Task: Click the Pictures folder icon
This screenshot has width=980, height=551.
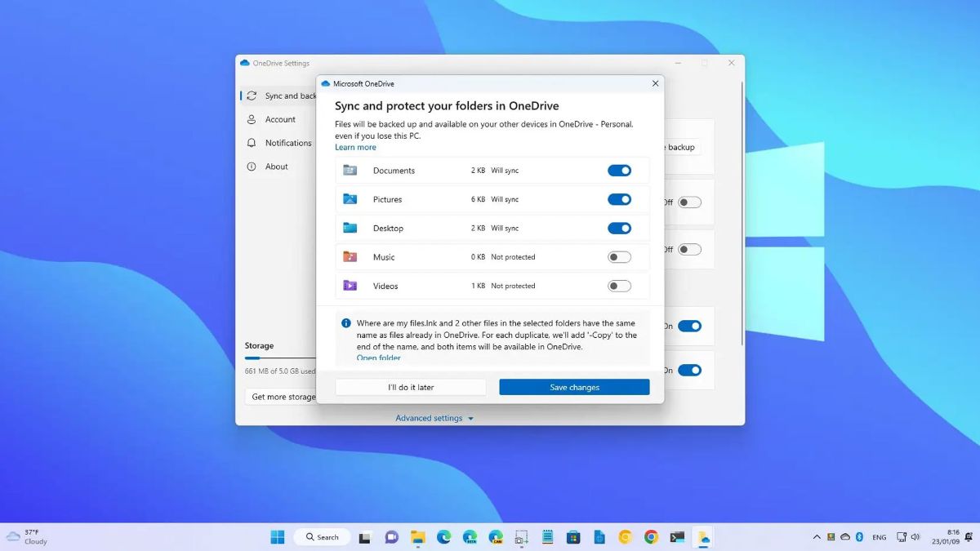Action: [350, 199]
